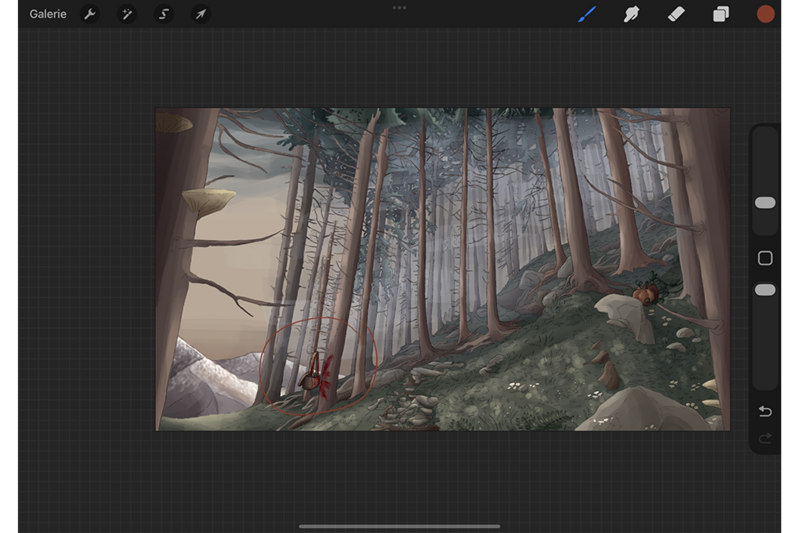Image resolution: width=800 pixels, height=533 pixels.
Task: Click the brush size slider handle
Action: click(x=765, y=203)
